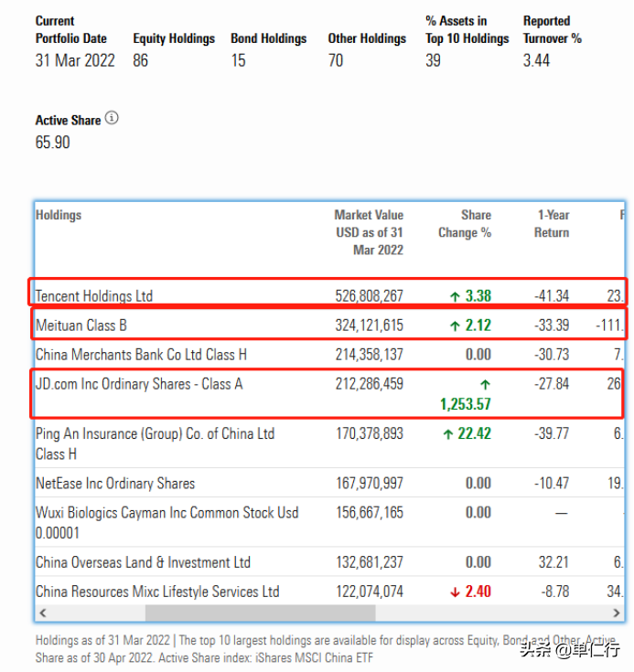Click the Holdings column header

click(59, 215)
